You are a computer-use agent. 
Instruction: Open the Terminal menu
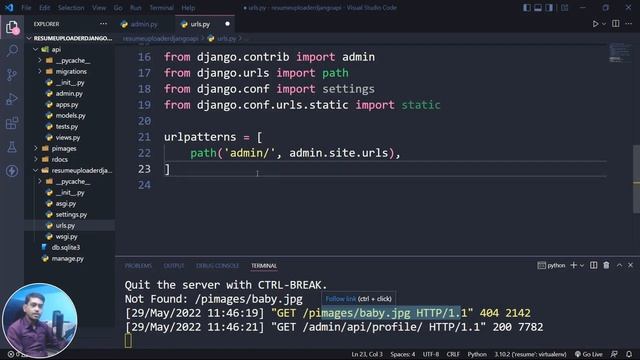pos(161,8)
